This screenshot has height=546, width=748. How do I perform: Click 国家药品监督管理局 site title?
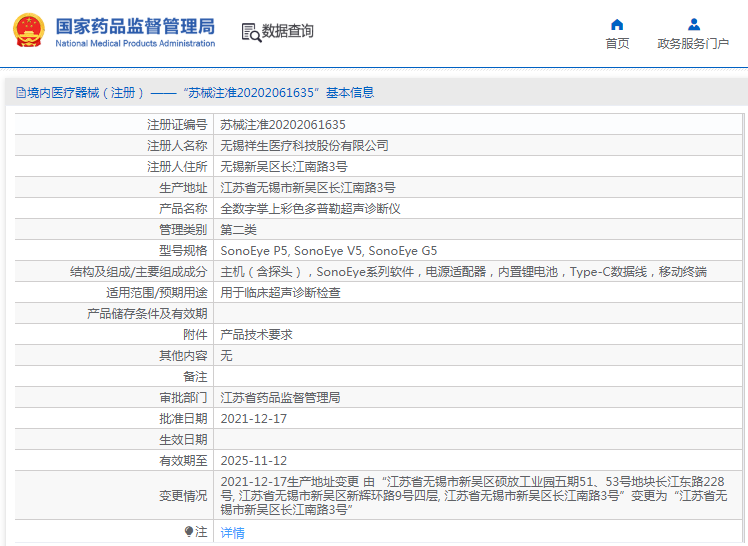[135, 26]
